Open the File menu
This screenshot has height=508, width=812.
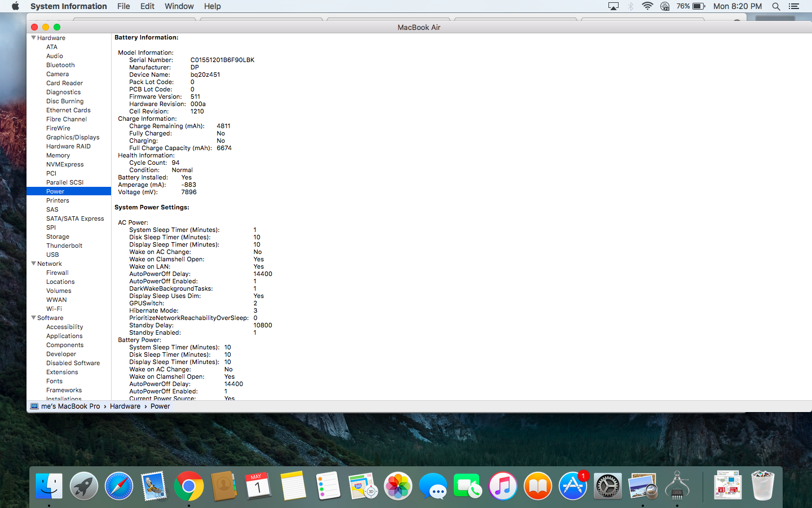[123, 6]
